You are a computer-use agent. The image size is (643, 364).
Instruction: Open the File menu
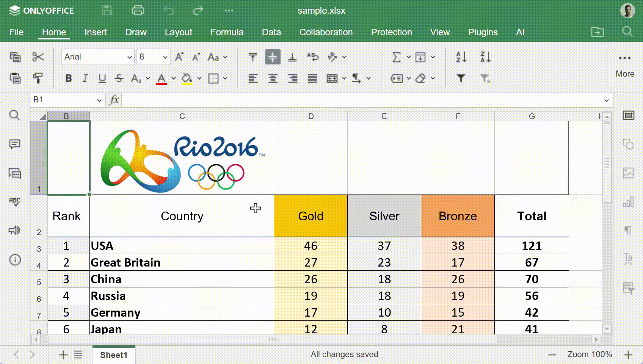pos(16,32)
